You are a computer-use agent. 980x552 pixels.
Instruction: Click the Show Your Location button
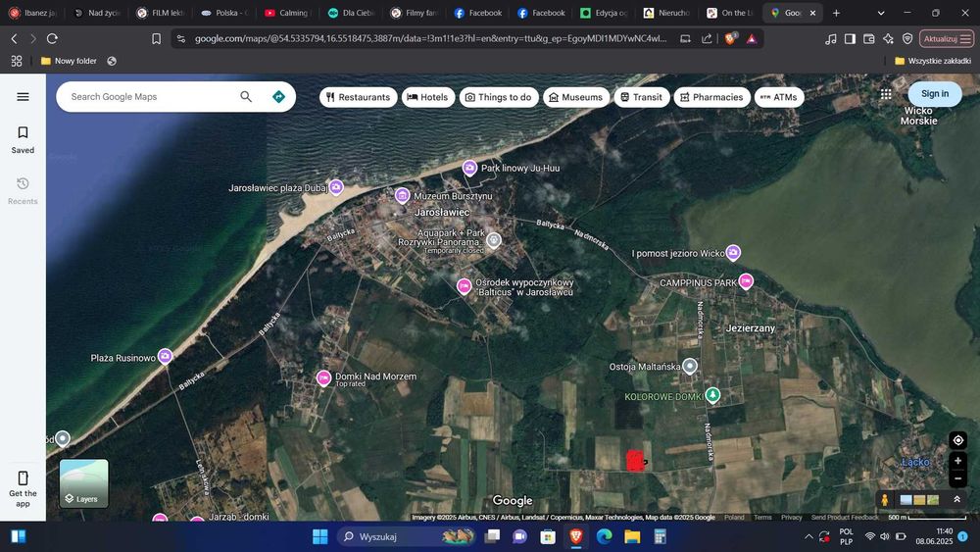pos(957,440)
